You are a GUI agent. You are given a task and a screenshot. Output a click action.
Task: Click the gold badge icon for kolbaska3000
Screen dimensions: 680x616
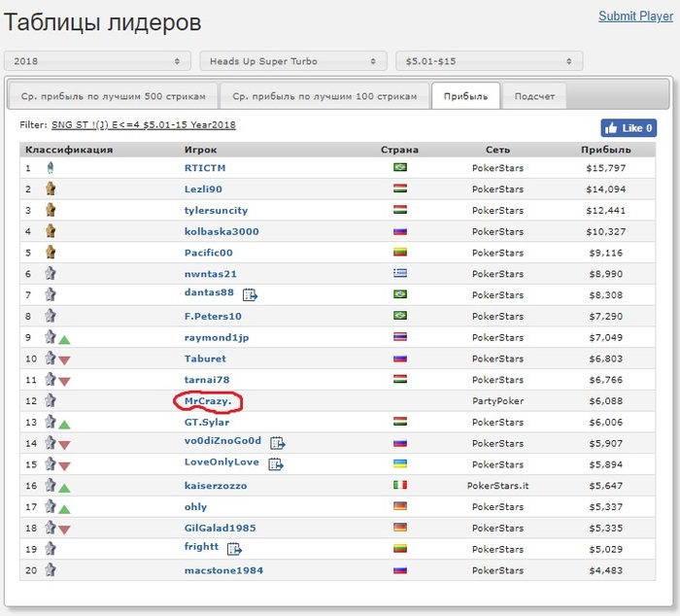pyautogui.click(x=51, y=231)
